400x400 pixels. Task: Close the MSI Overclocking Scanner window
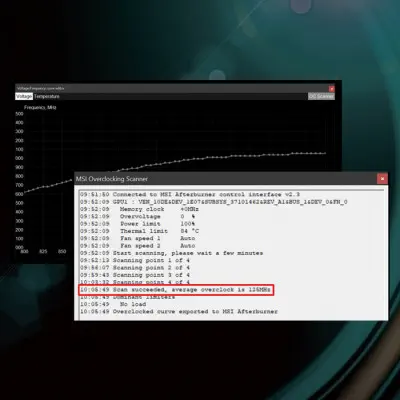[382, 179]
